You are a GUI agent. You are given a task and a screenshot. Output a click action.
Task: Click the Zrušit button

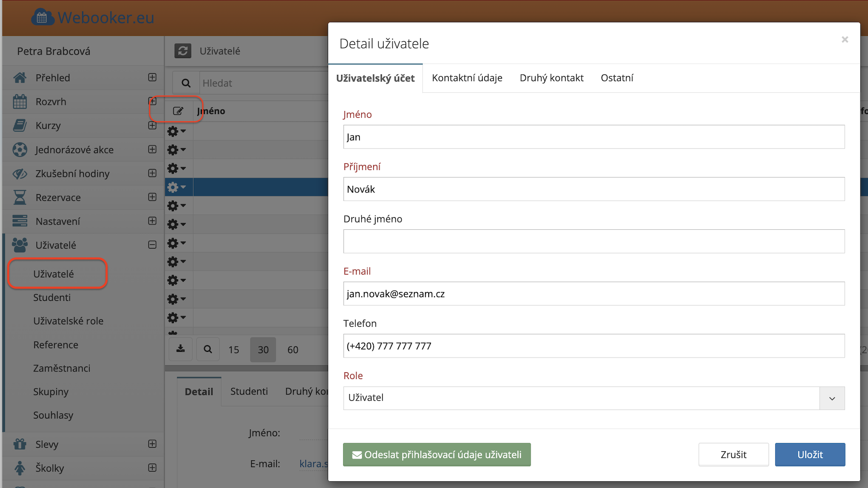pyautogui.click(x=733, y=455)
